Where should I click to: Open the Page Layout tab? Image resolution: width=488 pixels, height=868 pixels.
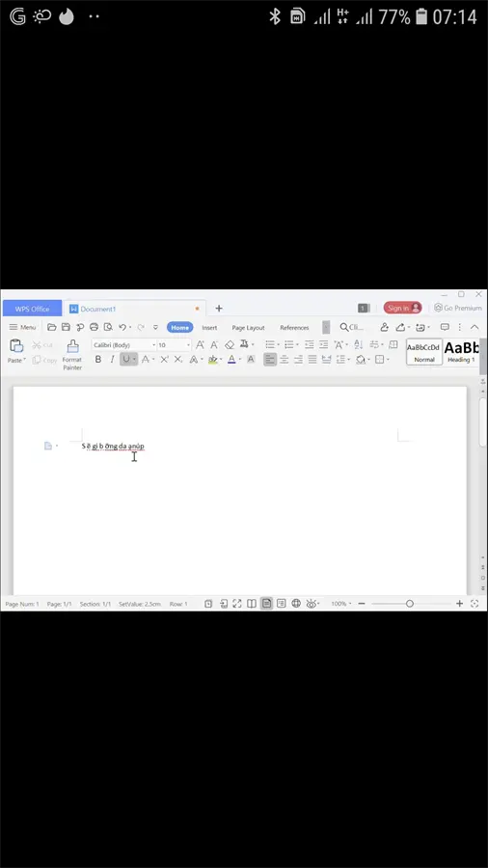point(248,328)
